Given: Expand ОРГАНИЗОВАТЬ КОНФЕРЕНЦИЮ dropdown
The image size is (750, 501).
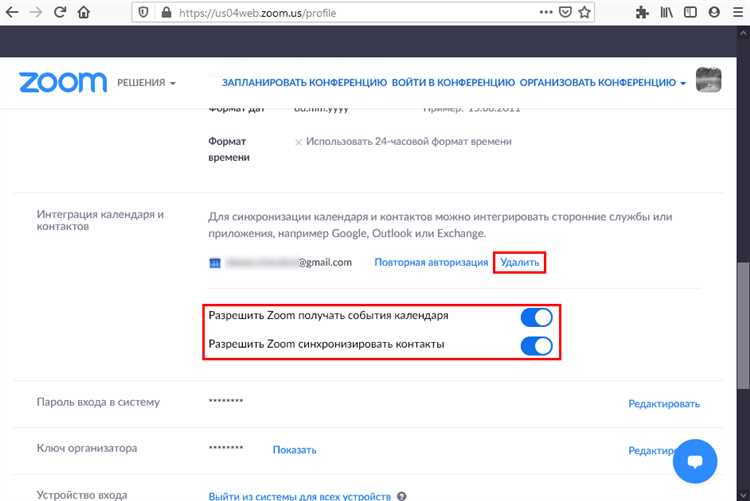Looking at the screenshot, I should click(x=603, y=83).
